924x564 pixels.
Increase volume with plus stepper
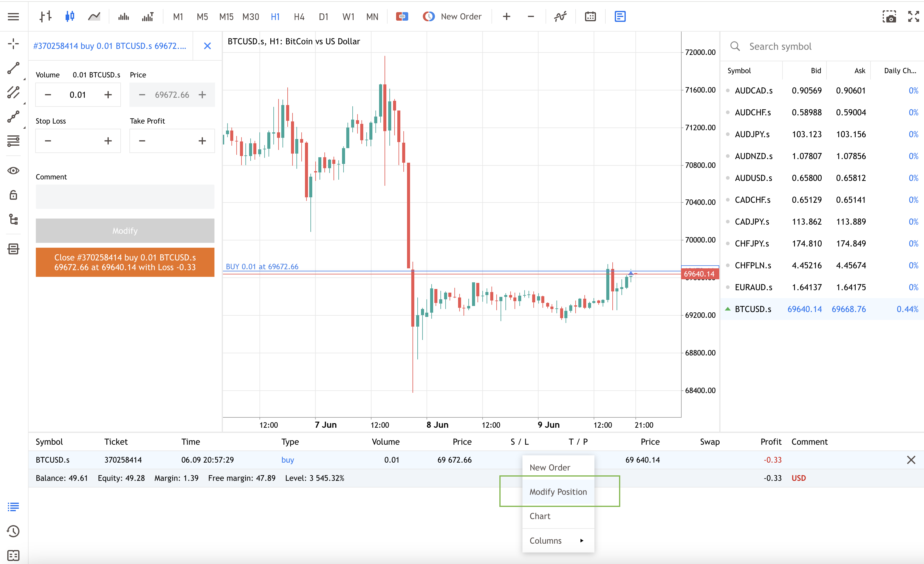(108, 95)
